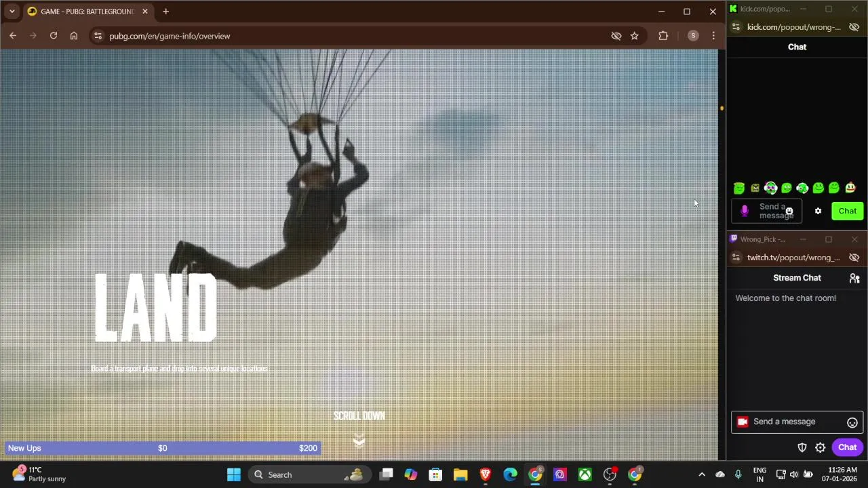868x488 pixels.
Task: Open the Twitch emote picker smiley
Action: 852,422
